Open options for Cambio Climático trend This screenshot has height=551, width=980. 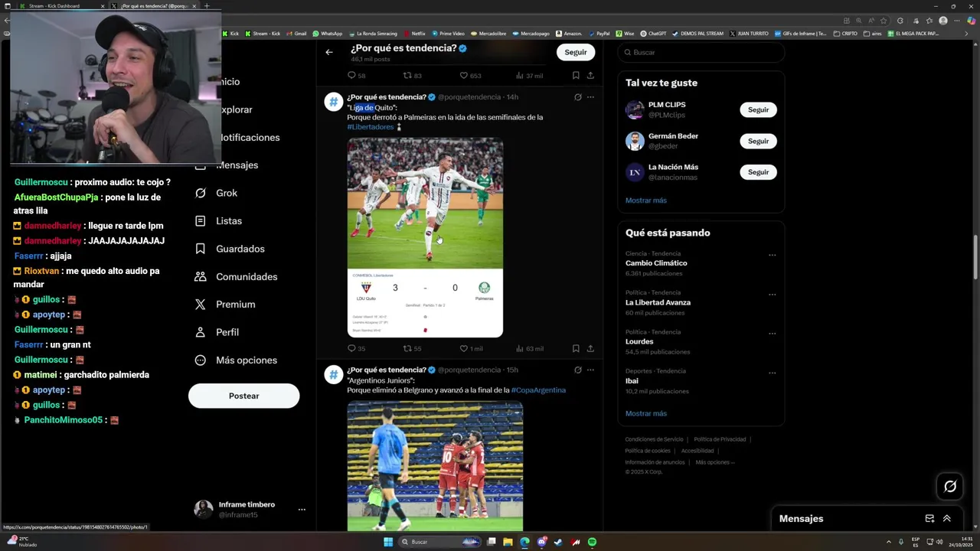[772, 256]
